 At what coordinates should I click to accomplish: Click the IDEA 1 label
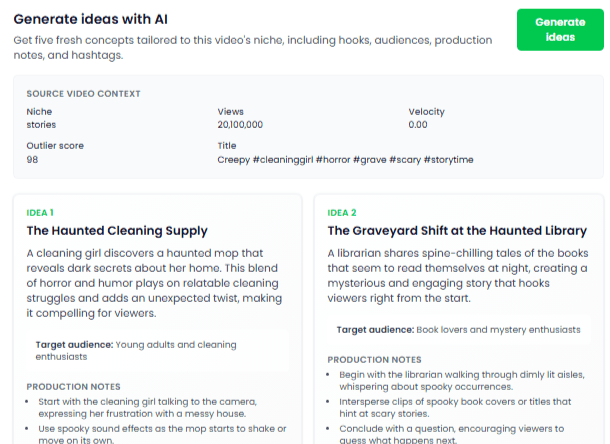point(40,212)
